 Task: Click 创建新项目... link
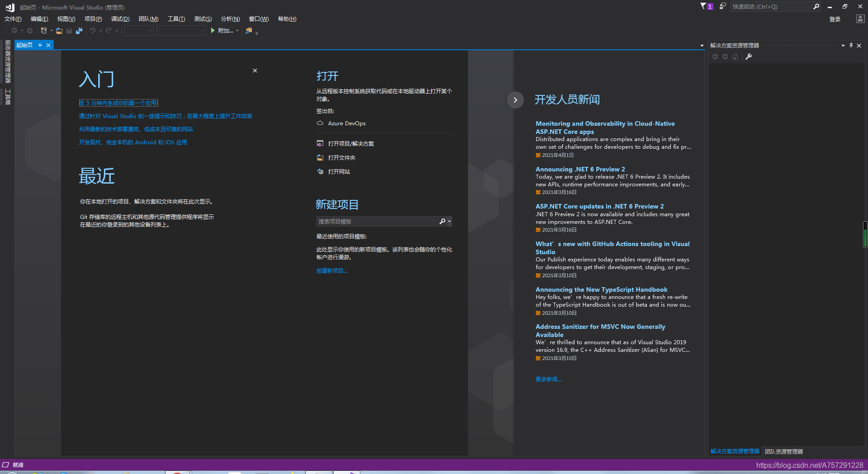(332, 271)
